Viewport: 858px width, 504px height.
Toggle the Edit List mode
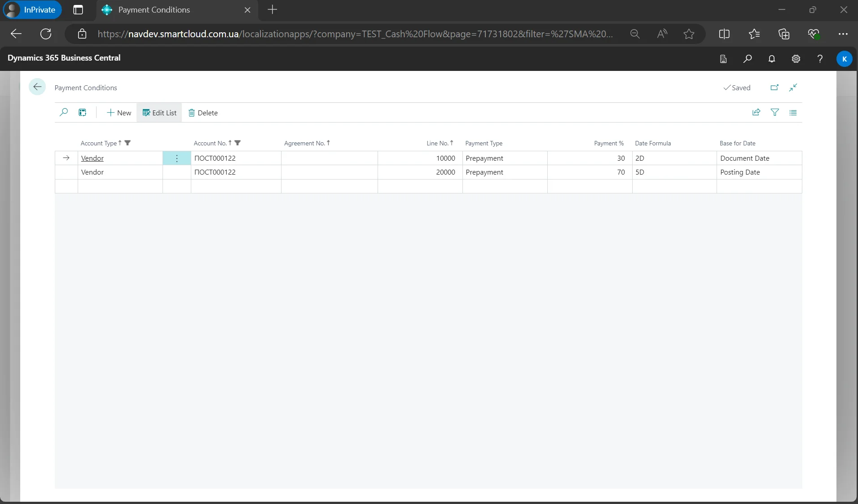[159, 113]
